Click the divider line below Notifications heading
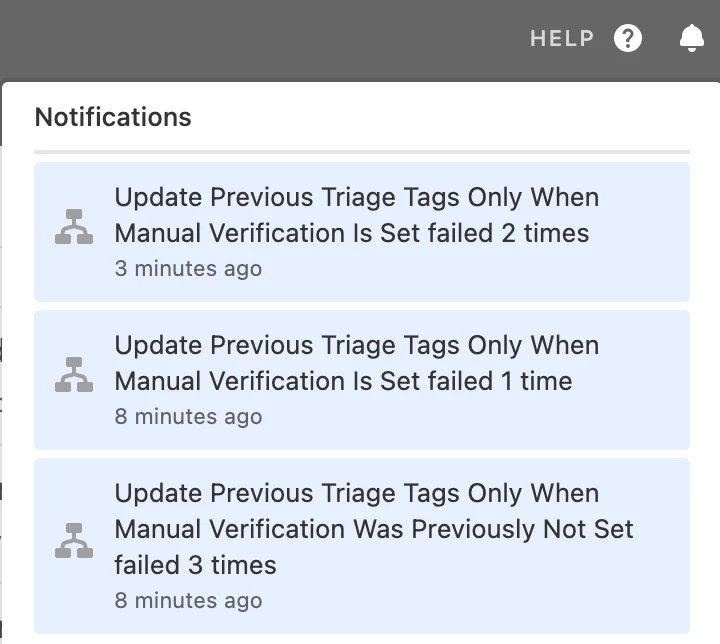Viewport: 720px width, 644px height. point(362,152)
